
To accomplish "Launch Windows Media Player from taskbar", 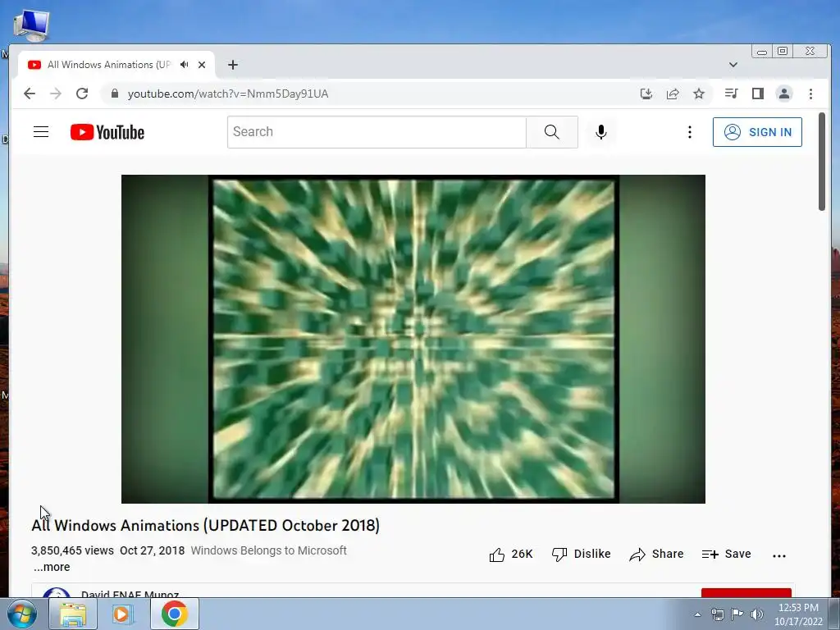I will click(x=122, y=614).
